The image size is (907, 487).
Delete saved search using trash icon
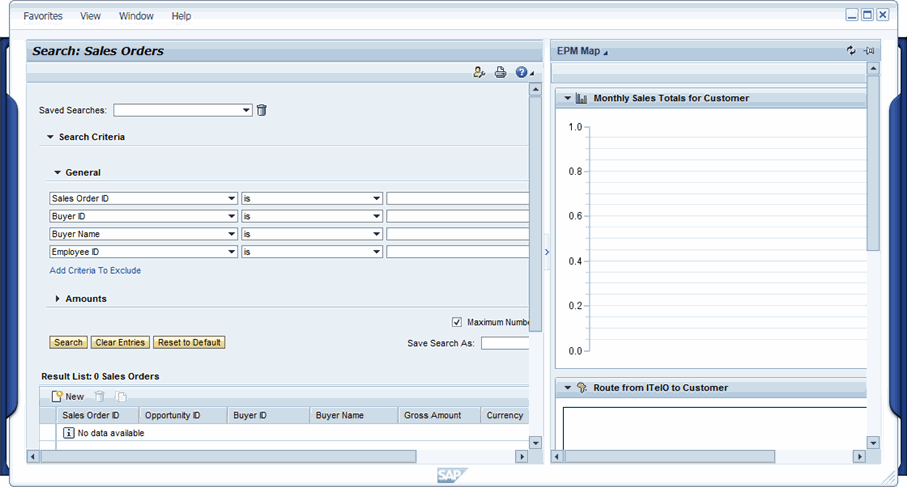point(262,110)
